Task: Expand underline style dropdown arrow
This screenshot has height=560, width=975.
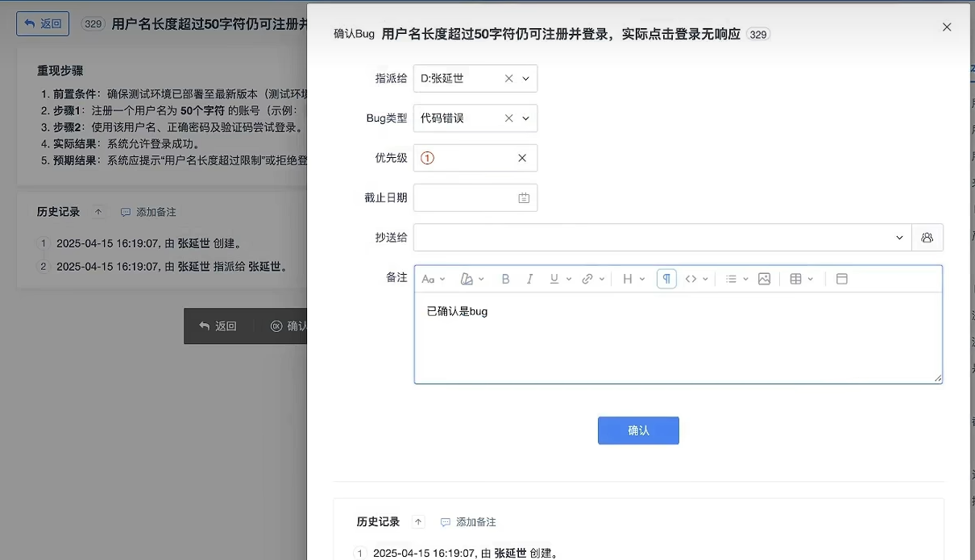Action: [x=569, y=279]
